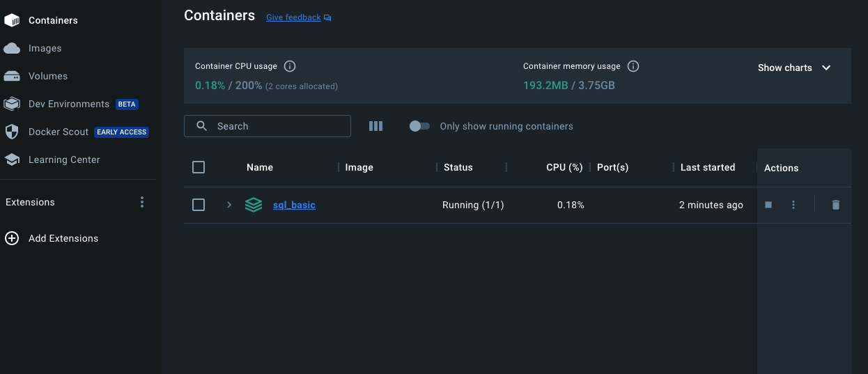The width and height of the screenshot is (868, 374).
Task: Click the memory usage info icon
Action: coord(633,66)
